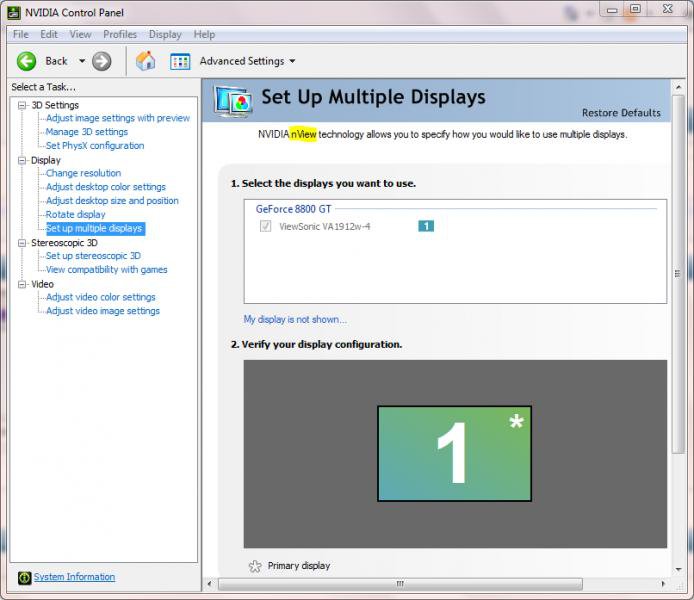Screen dimensions: 694x600
Task: Collapse the Stereoscopic 3D tree node
Action: point(22,242)
